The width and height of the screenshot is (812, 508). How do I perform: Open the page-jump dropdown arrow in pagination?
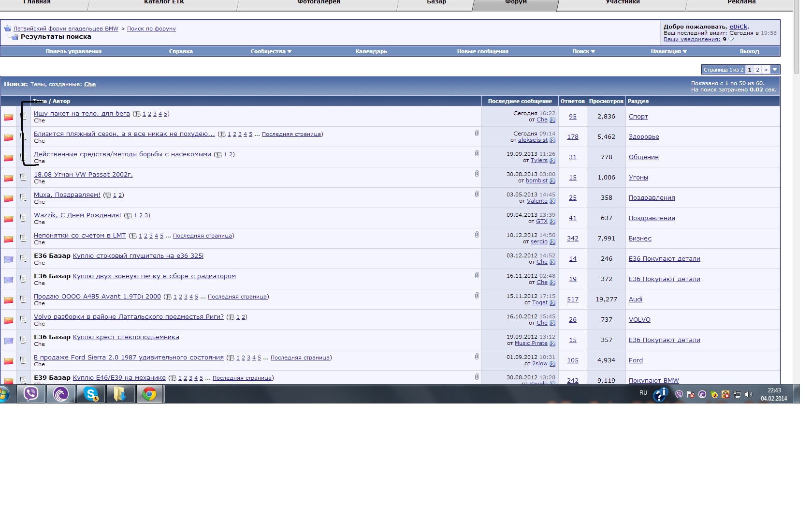pyautogui.click(x=775, y=70)
